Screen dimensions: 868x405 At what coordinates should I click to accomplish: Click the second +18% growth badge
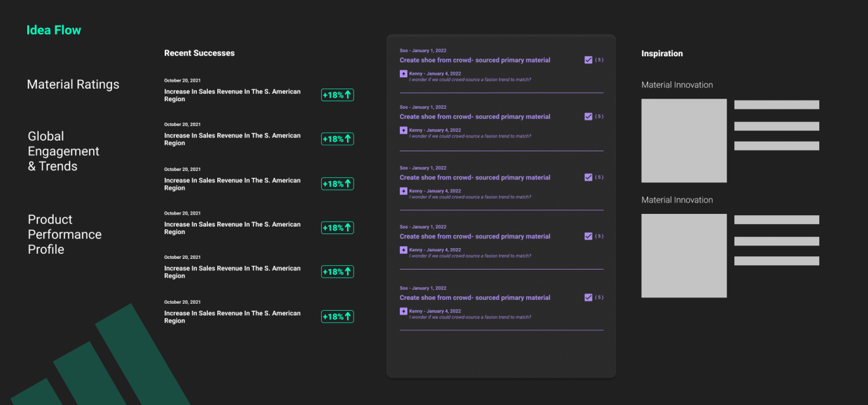pos(337,139)
